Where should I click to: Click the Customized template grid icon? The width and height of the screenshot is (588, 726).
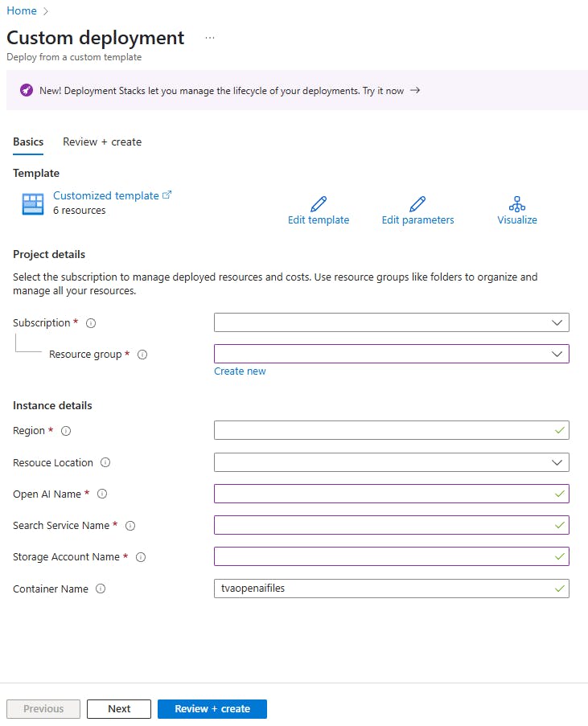pos(33,203)
